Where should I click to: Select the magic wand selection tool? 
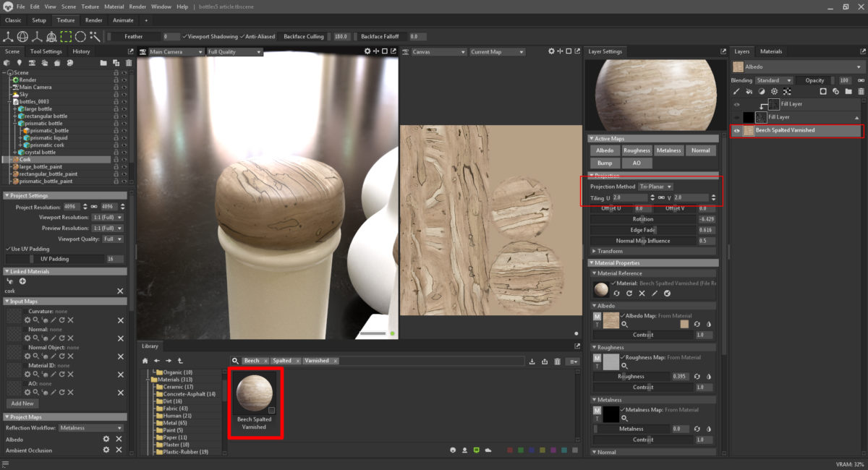95,36
